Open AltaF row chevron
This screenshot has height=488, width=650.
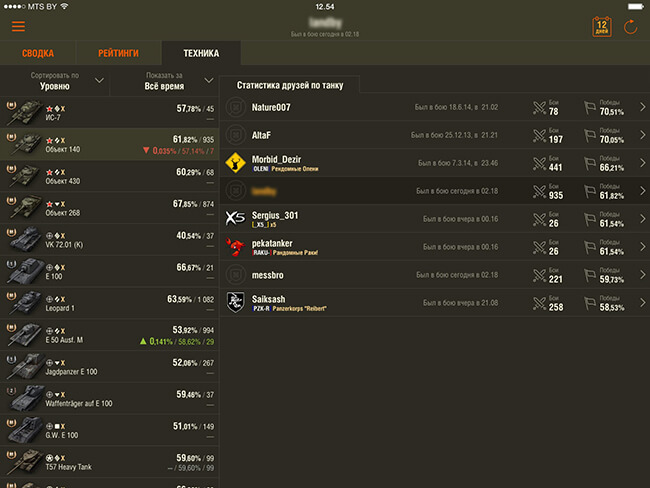pos(642,135)
